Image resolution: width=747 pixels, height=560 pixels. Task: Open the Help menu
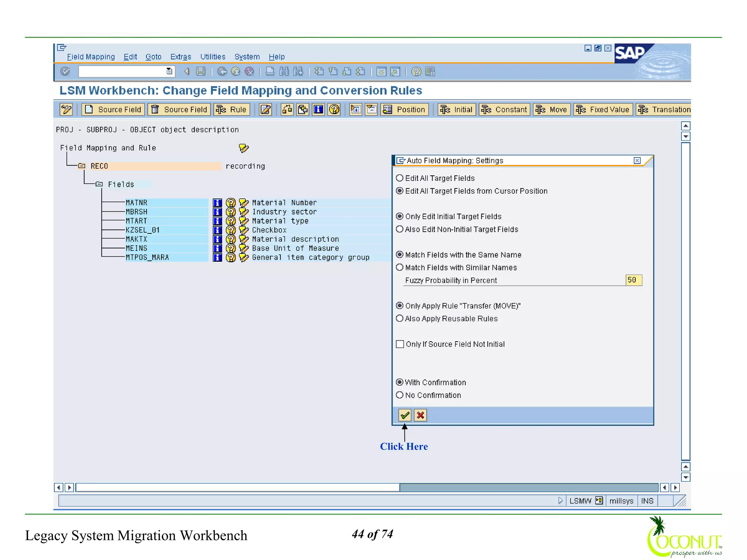276,57
